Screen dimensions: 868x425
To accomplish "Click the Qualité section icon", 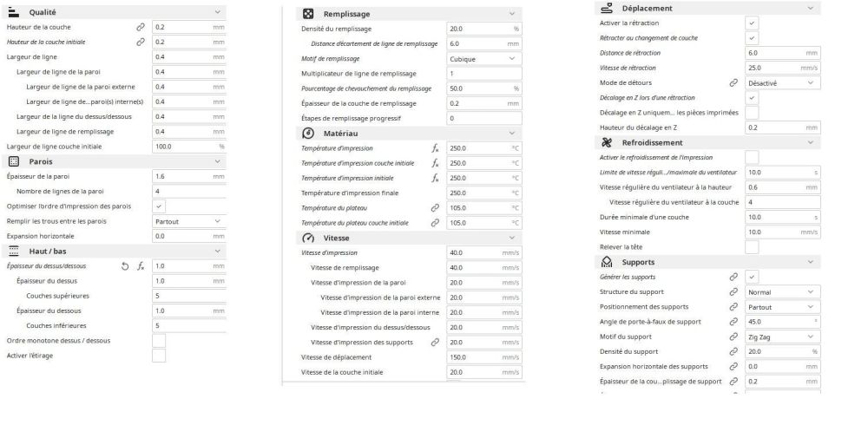I will [12, 12].
